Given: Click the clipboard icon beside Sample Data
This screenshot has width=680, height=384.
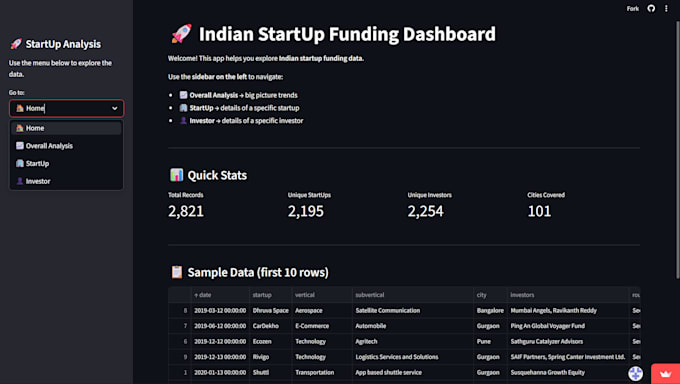Looking at the screenshot, I should tap(177, 272).
